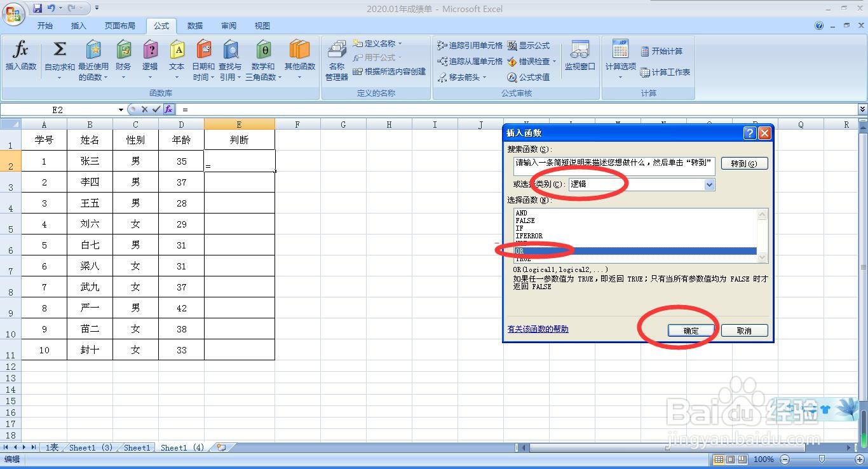
Task: Switch to sheet tab Sheet1 (3)
Action: click(90, 447)
